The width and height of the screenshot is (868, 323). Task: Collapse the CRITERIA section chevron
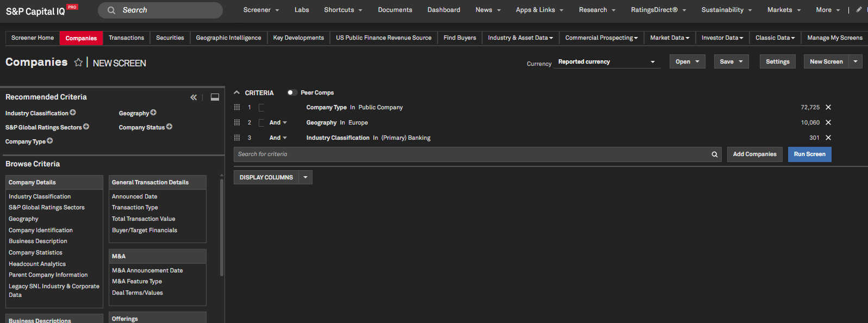237,92
